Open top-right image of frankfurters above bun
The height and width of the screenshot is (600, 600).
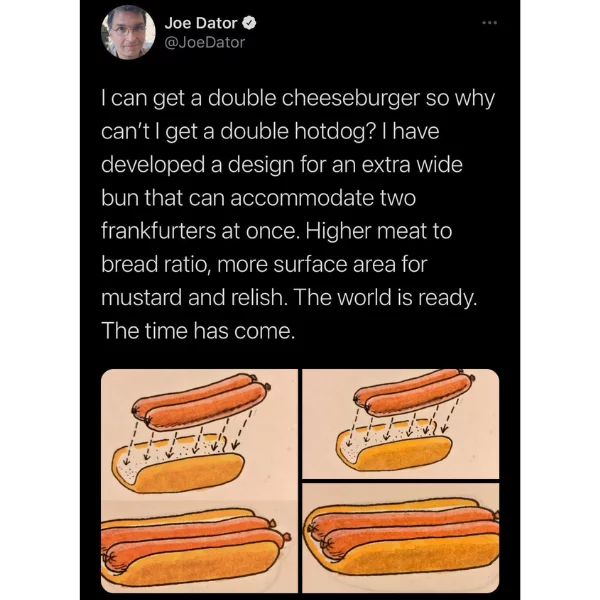(401, 424)
